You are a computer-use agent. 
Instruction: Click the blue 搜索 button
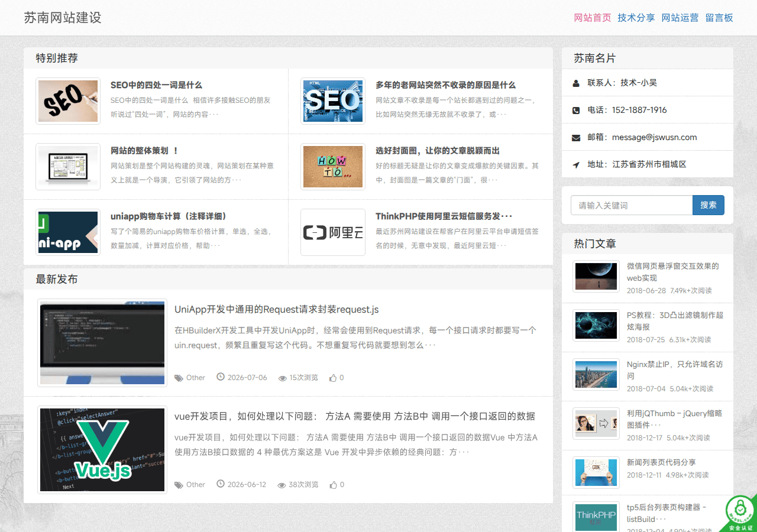click(709, 205)
